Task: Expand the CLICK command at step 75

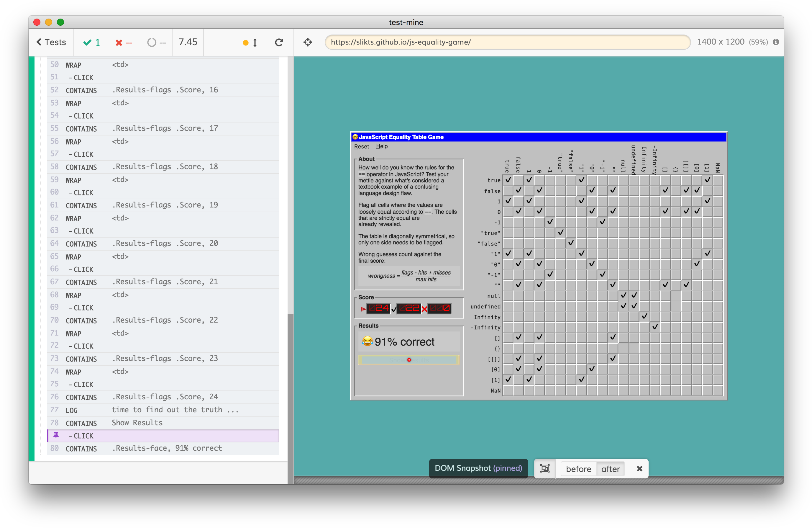Action: (83, 384)
